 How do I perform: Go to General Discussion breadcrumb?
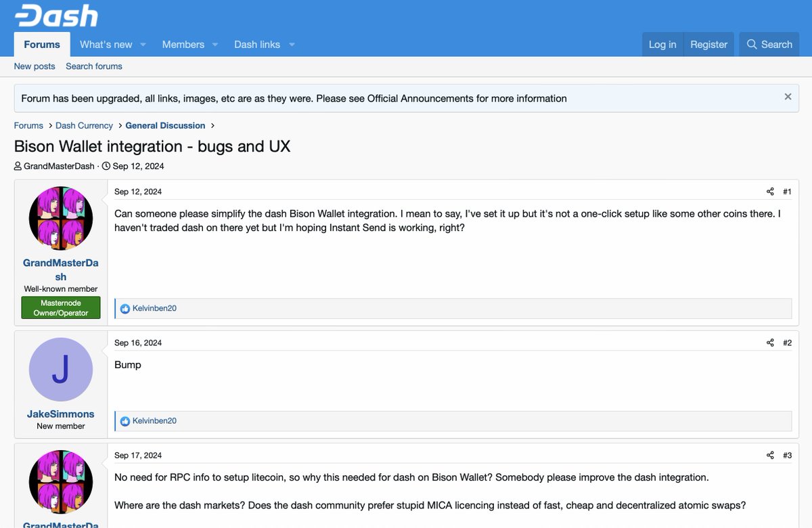[x=165, y=125]
